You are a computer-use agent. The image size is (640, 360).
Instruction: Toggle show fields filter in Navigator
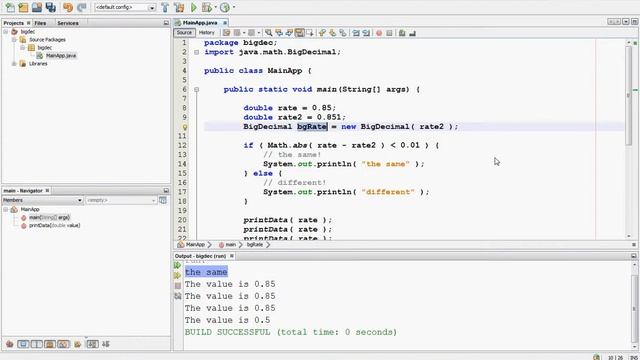coord(23,344)
